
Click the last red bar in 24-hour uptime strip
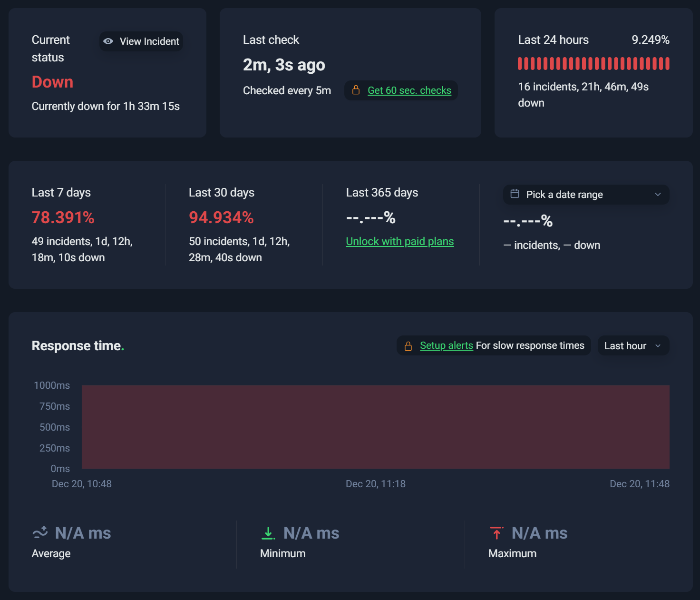667,64
